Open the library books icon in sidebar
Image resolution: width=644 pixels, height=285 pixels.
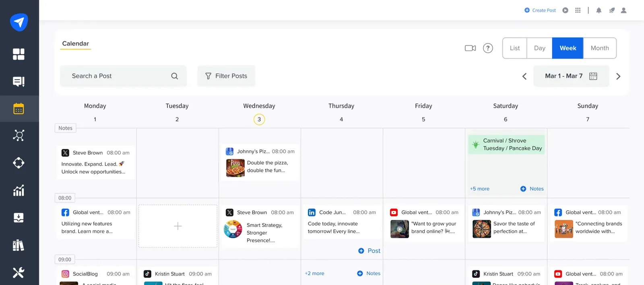click(19, 245)
